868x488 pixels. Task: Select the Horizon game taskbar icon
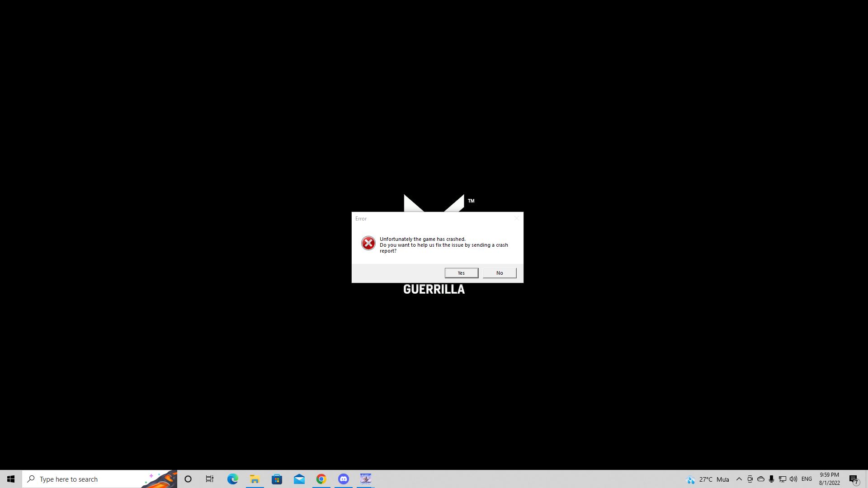365,479
